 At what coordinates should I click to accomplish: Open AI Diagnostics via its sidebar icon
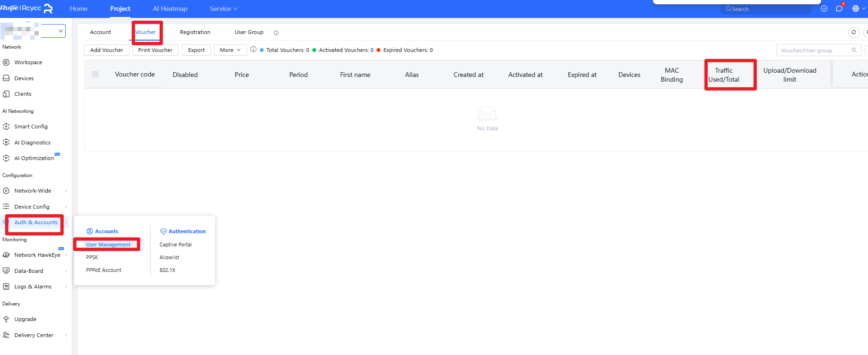point(6,143)
